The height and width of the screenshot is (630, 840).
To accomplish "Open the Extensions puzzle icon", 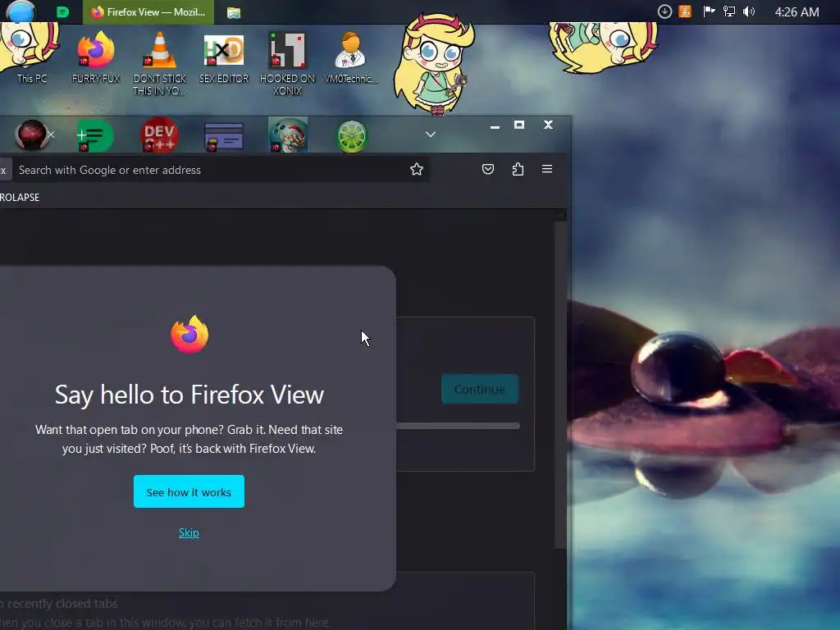I will pos(518,169).
